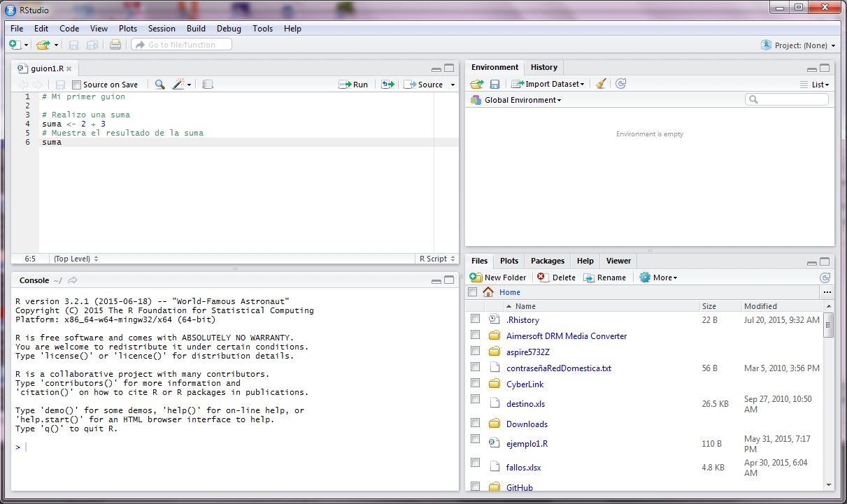Click the Save icon in main toolbar

73,45
